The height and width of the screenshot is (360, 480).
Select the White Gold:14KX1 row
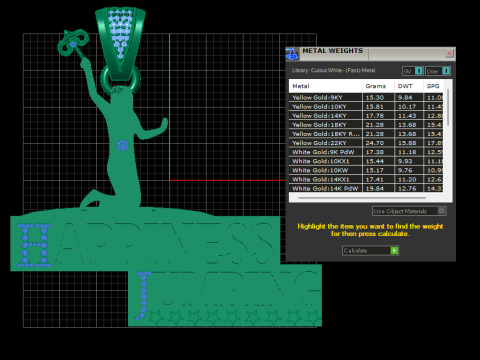pos(366,179)
